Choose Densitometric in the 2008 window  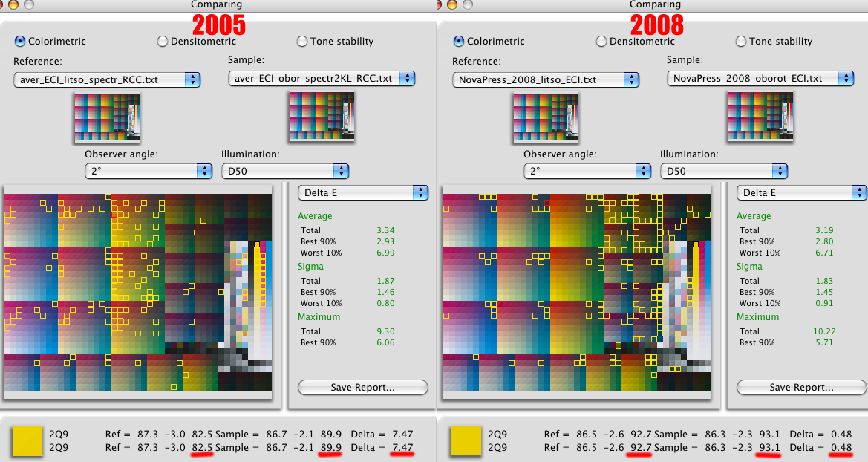(x=601, y=42)
